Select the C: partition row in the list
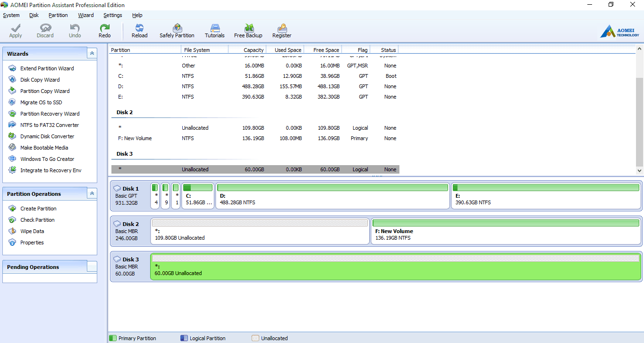 255,76
